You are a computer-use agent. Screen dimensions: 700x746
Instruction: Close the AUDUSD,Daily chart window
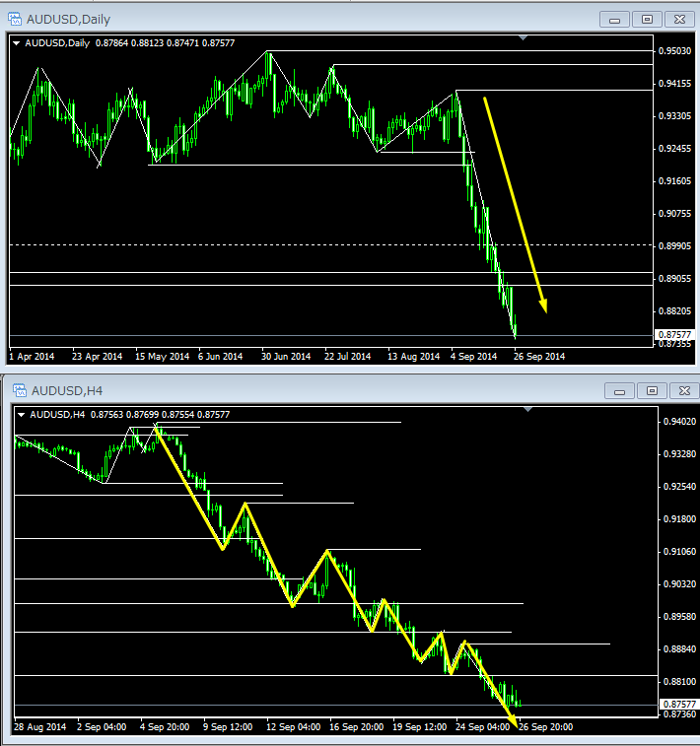click(x=679, y=19)
